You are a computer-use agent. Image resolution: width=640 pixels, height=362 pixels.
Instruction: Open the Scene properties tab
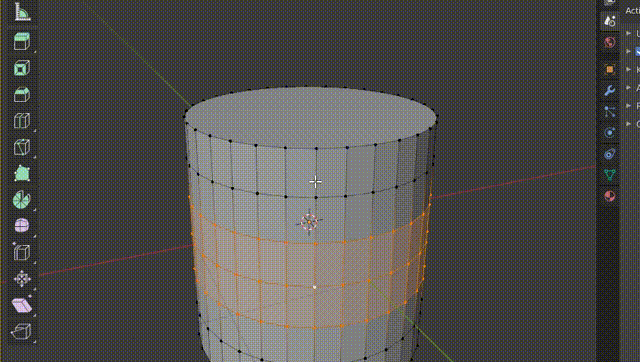coord(609,21)
